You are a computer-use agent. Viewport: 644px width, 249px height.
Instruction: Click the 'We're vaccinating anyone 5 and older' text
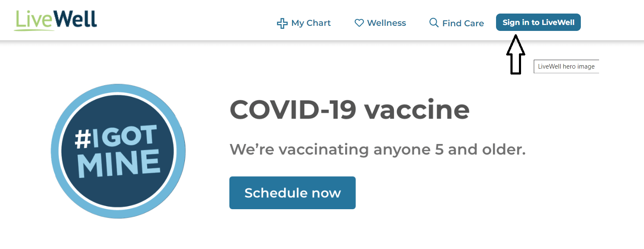pos(377,149)
